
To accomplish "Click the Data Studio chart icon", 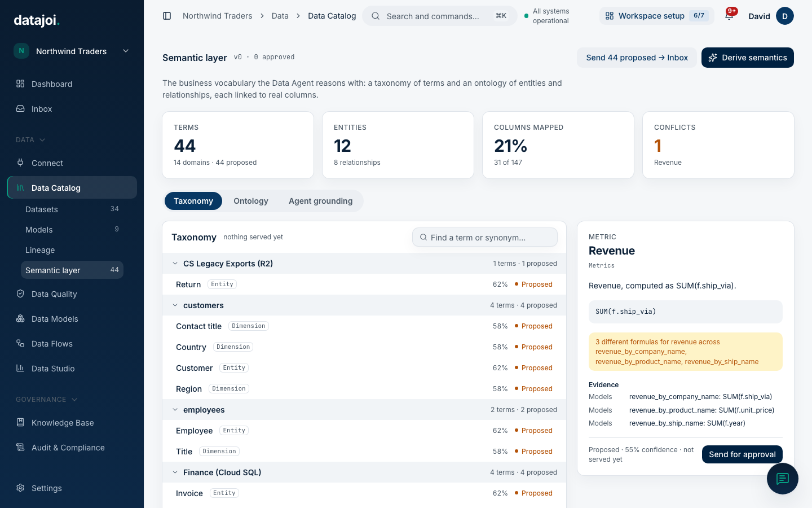I will (x=20, y=368).
